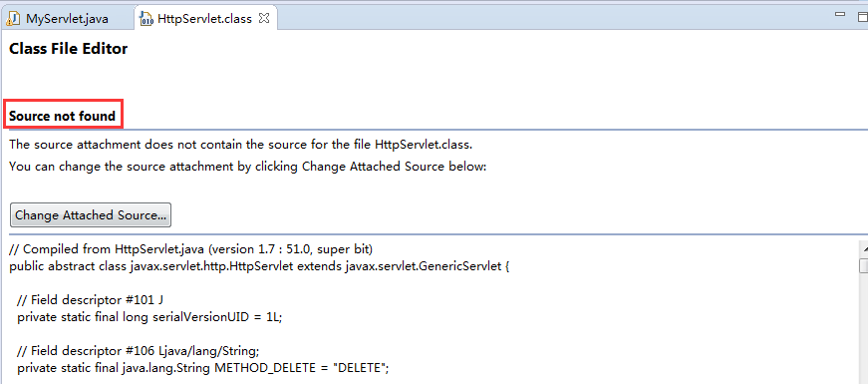Click the HttpServlet.class binary file icon

(146, 19)
